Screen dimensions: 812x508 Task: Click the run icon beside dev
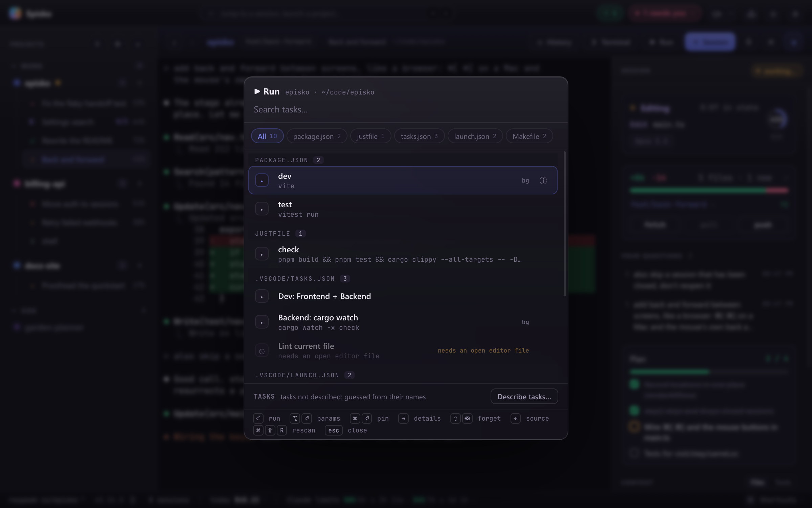[262, 181]
